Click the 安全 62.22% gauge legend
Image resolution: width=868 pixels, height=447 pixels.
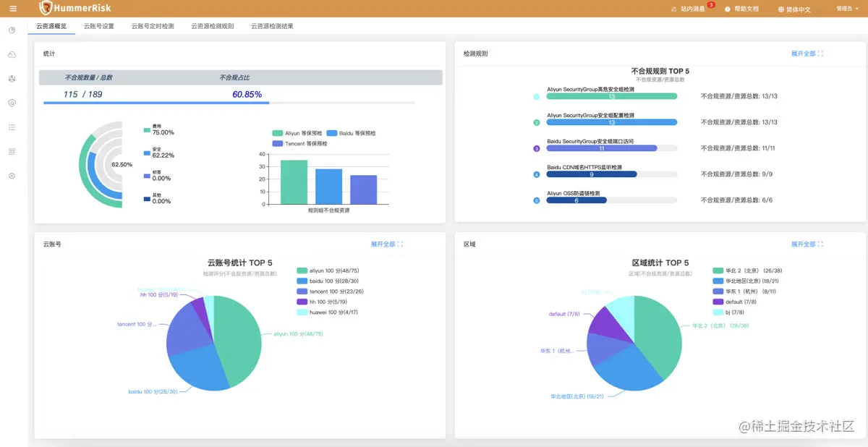click(159, 153)
